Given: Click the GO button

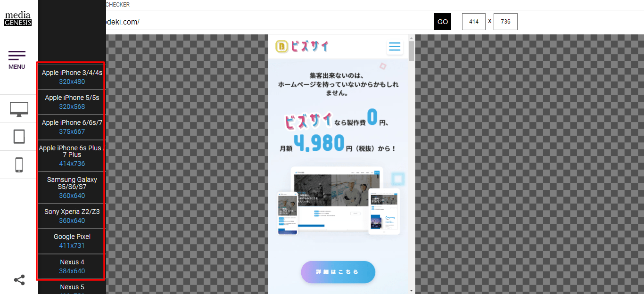Looking at the screenshot, I should click(443, 22).
